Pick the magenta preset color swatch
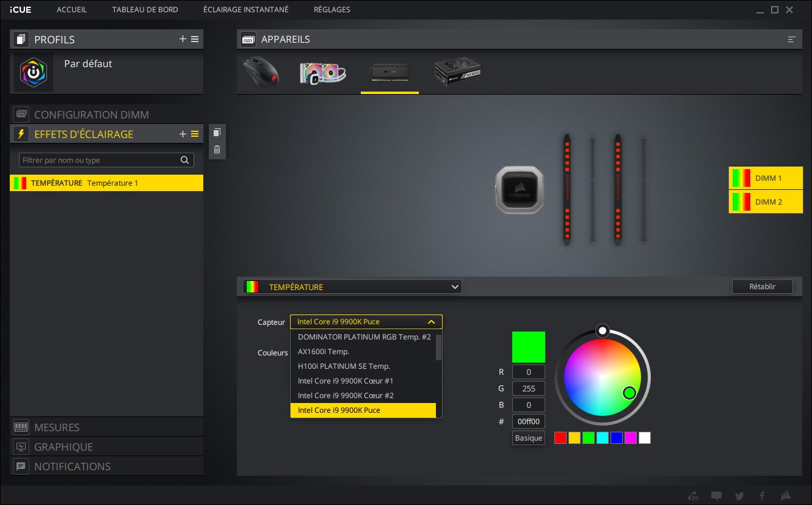The image size is (812, 505). [631, 438]
